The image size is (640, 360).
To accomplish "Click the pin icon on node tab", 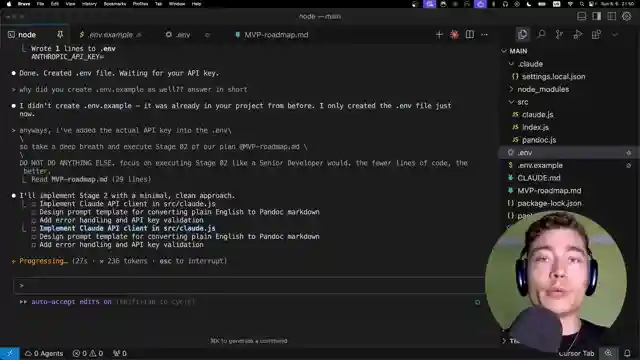I will coord(60,35).
